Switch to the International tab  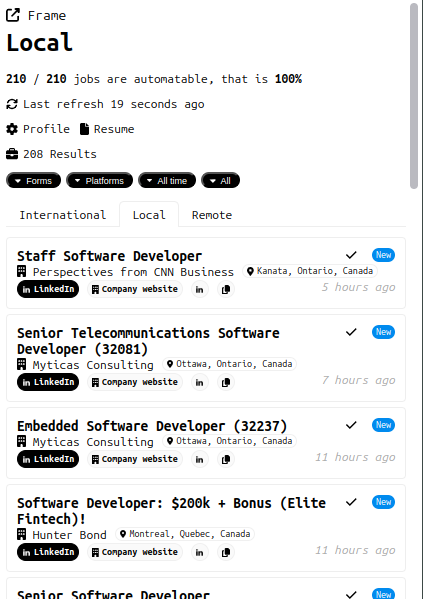click(x=63, y=215)
